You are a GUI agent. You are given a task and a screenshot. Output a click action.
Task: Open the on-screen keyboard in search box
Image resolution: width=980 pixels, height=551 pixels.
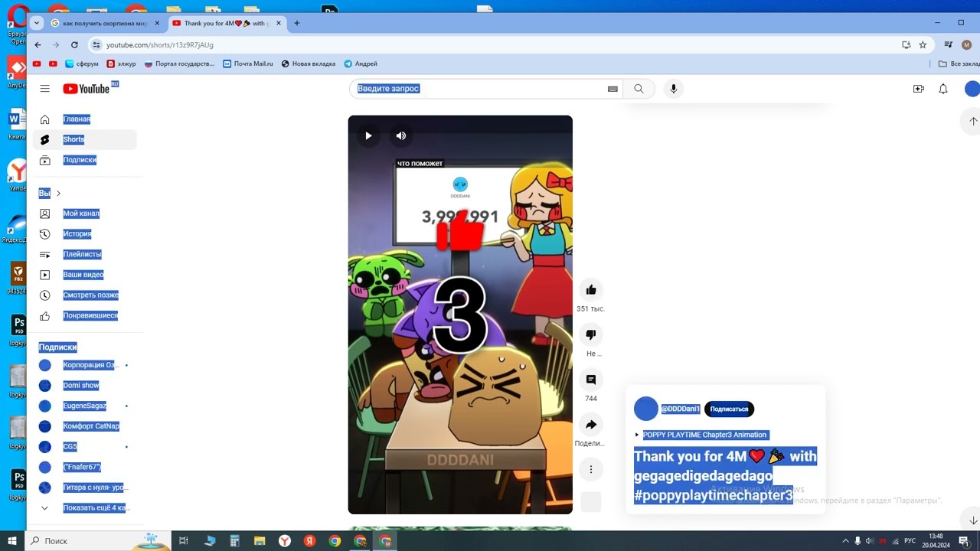tap(612, 89)
